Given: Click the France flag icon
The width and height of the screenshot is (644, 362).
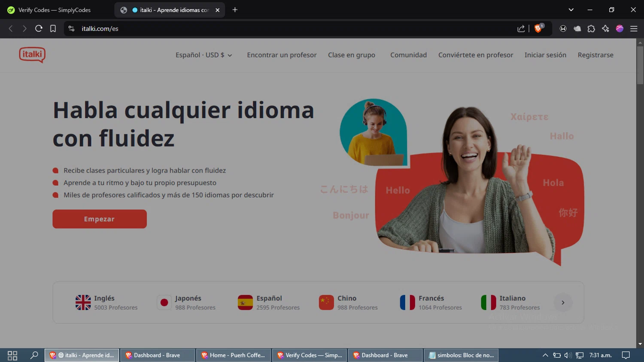Looking at the screenshot, I should point(407,303).
